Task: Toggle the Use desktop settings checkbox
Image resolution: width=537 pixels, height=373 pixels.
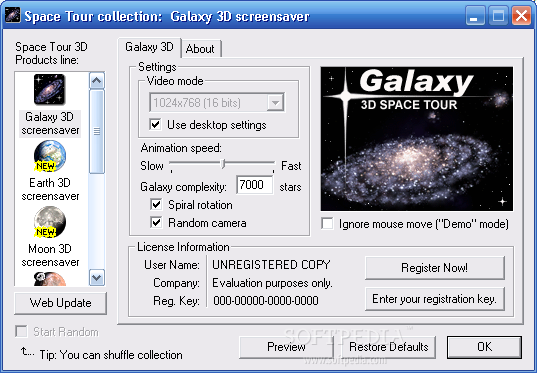Action: click(x=155, y=124)
